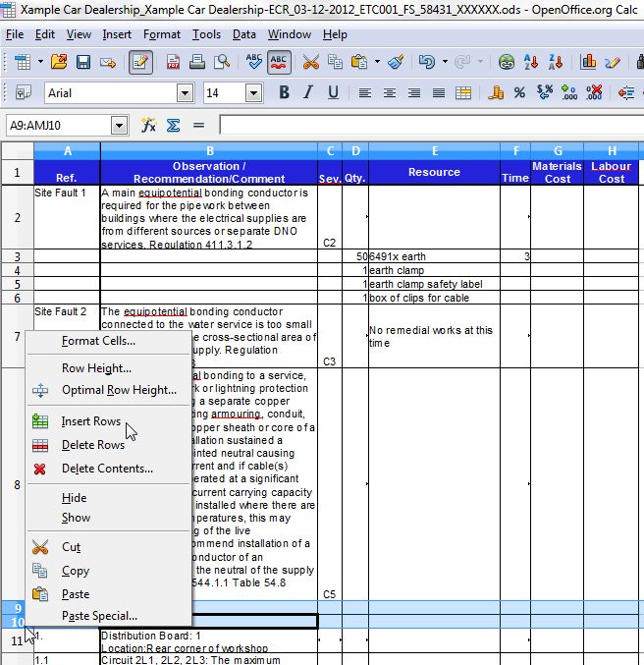This screenshot has height=665, width=644.
Task: Click Add Decimal Place icon
Action: (x=569, y=92)
